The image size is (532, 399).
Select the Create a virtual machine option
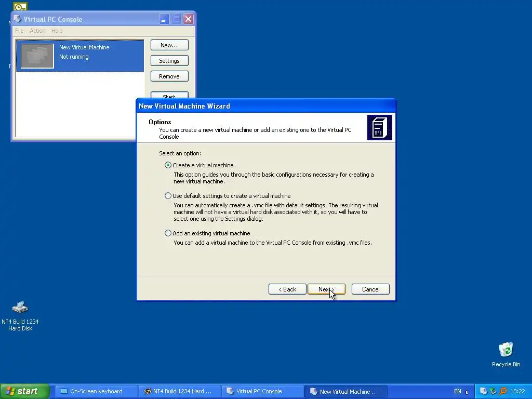[168, 165]
